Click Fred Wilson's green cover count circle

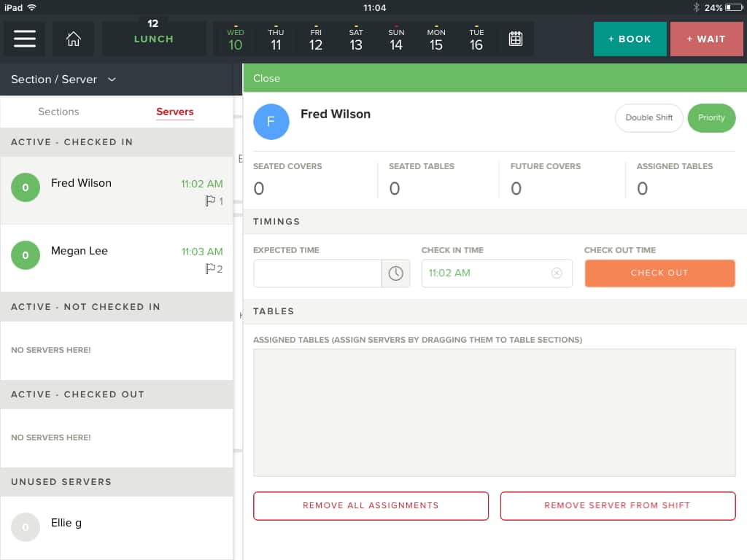(x=26, y=187)
